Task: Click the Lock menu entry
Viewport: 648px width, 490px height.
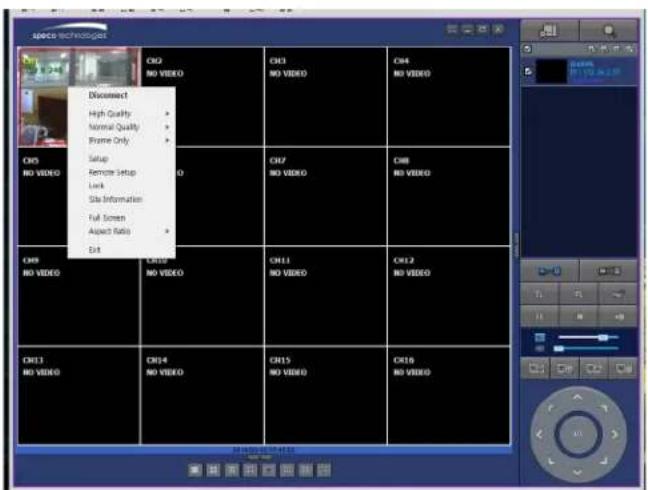Action: [96, 186]
